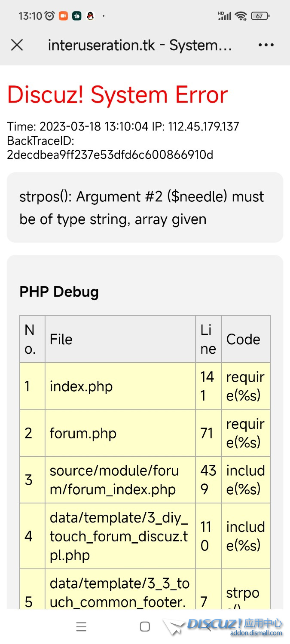Tap the 3_diy_touch_forum_discuz.tpl.php file cell

tap(119, 536)
